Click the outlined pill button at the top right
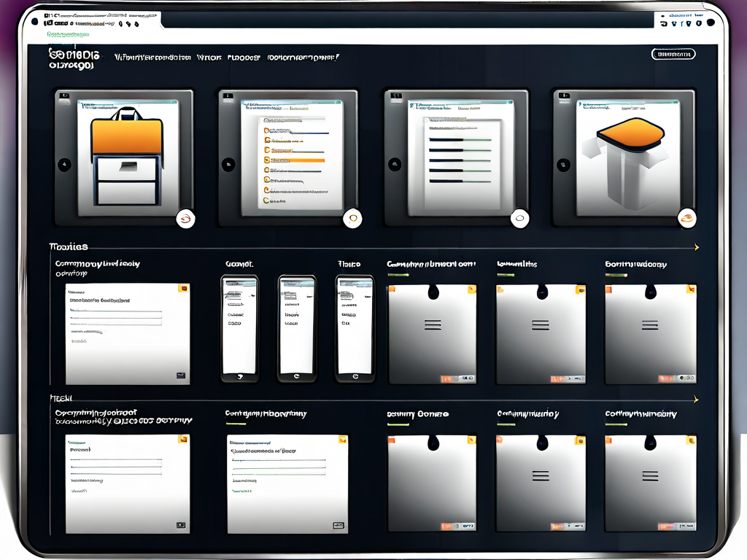Image resolution: width=747 pixels, height=560 pixels. tap(673, 54)
